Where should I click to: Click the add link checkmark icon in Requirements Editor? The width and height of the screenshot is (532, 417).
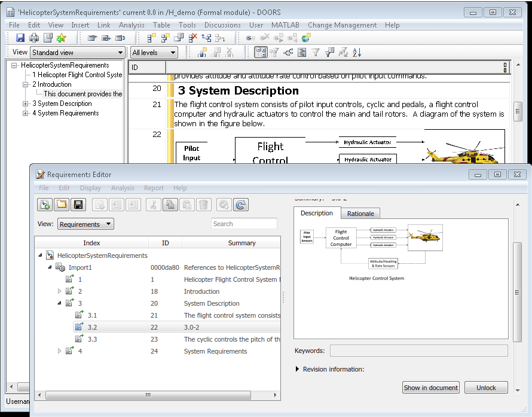[224, 205]
